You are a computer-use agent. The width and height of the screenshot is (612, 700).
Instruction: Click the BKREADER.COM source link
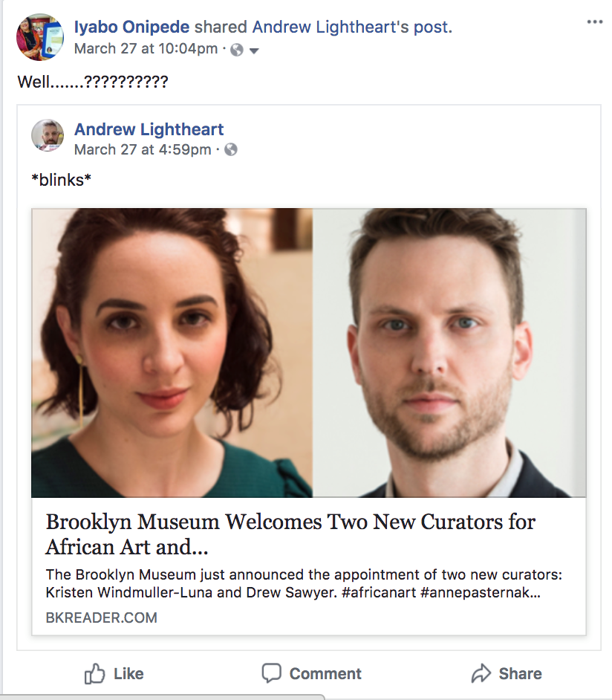tap(101, 618)
